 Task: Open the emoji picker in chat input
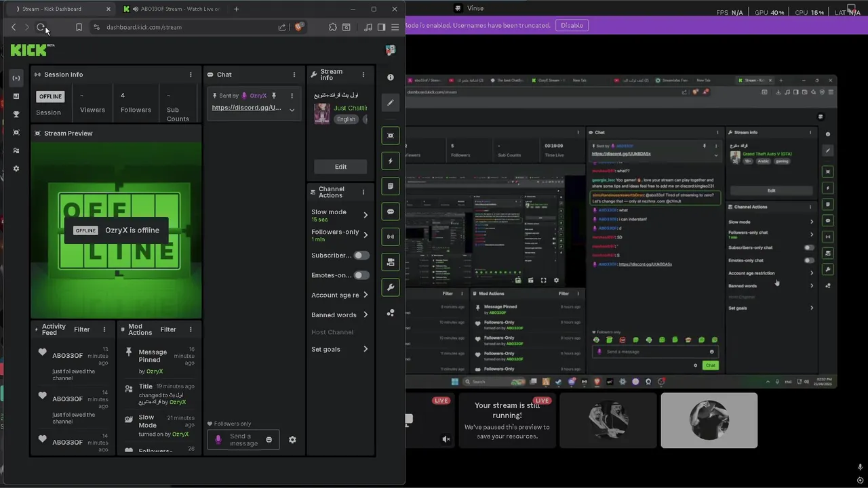point(269,440)
